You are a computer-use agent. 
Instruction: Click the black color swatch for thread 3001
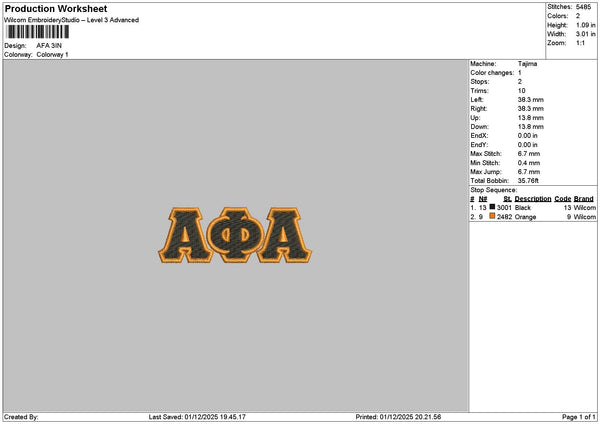pos(492,207)
